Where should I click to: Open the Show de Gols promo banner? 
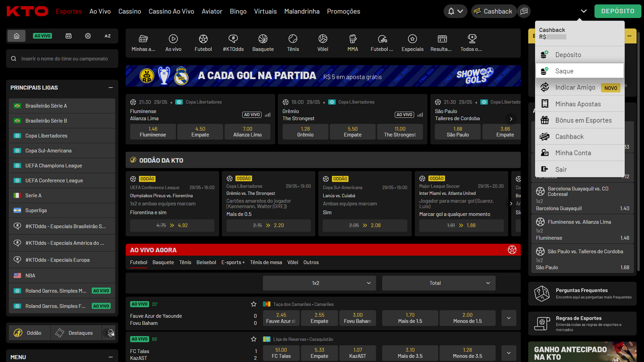(x=323, y=76)
